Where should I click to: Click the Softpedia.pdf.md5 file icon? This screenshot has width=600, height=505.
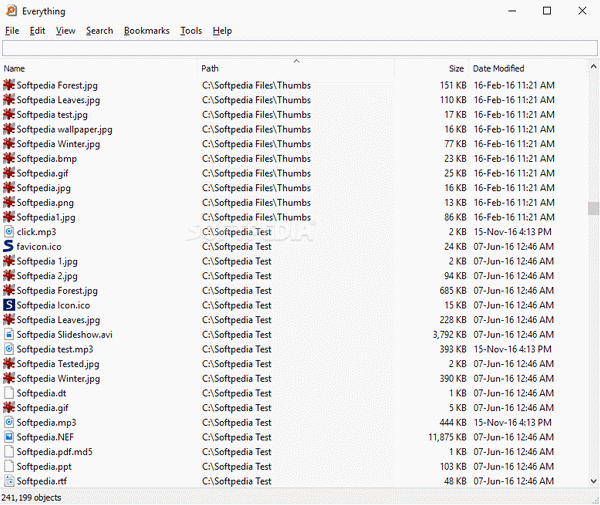(x=9, y=452)
